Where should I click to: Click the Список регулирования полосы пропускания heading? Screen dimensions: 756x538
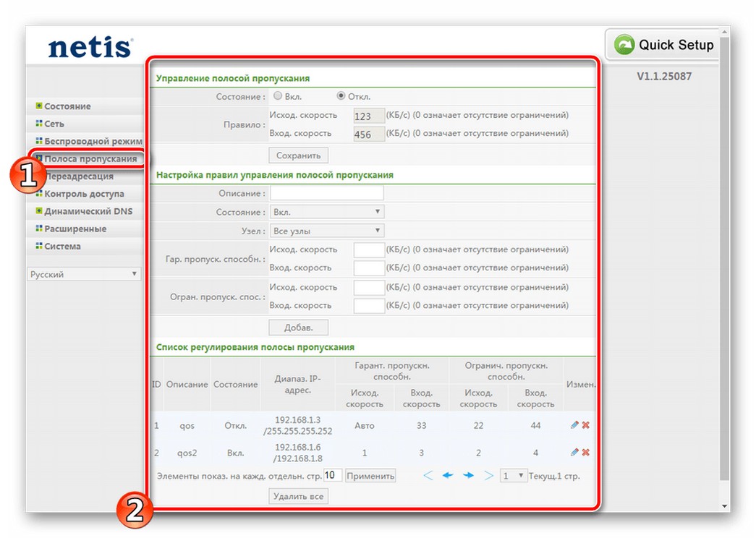click(x=255, y=347)
